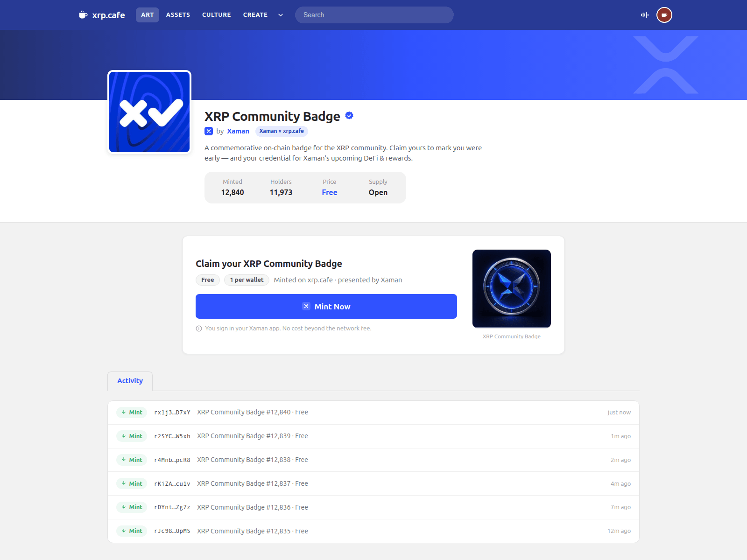747x560 pixels.
Task: Open the XRP Community Badge preview image
Action: (x=512, y=289)
